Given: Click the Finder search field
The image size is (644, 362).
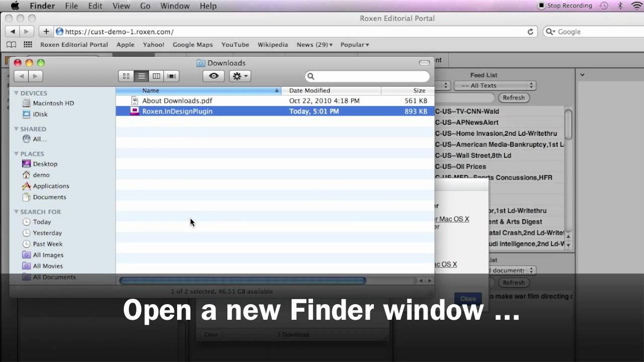Looking at the screenshot, I should [x=367, y=76].
